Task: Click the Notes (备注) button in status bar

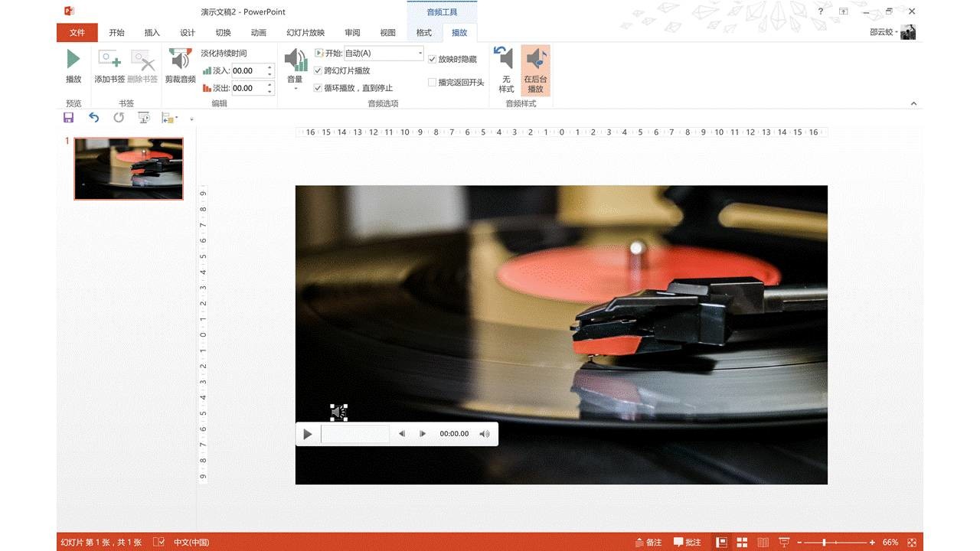Action: (x=648, y=542)
